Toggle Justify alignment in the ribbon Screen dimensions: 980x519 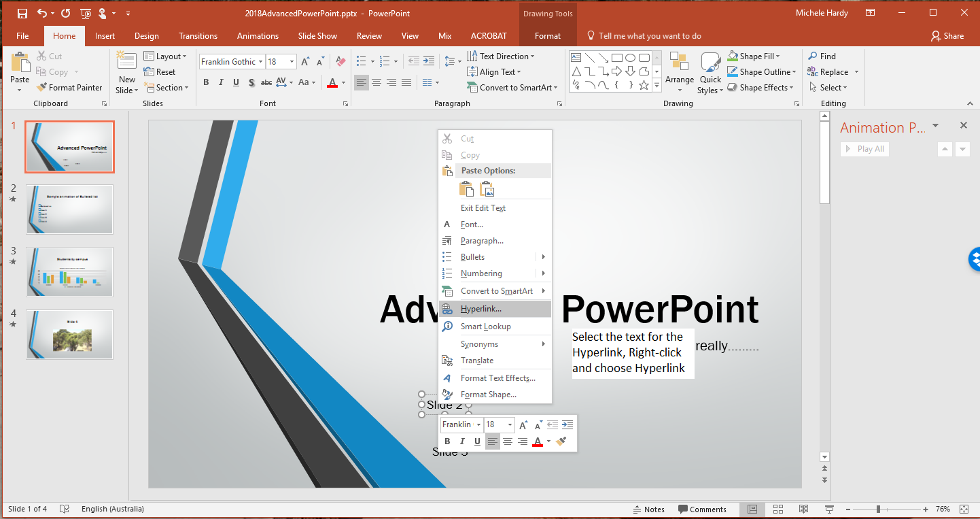click(x=406, y=82)
